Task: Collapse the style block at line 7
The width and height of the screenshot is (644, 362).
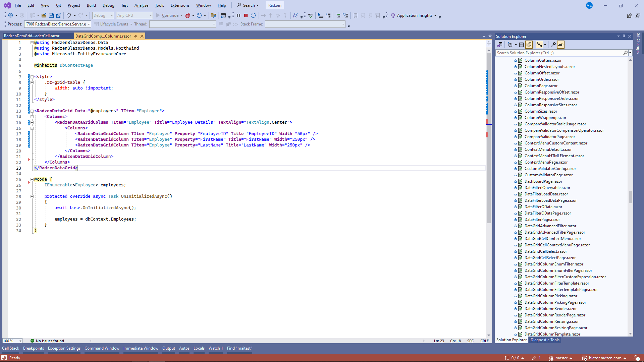Action: point(32,77)
